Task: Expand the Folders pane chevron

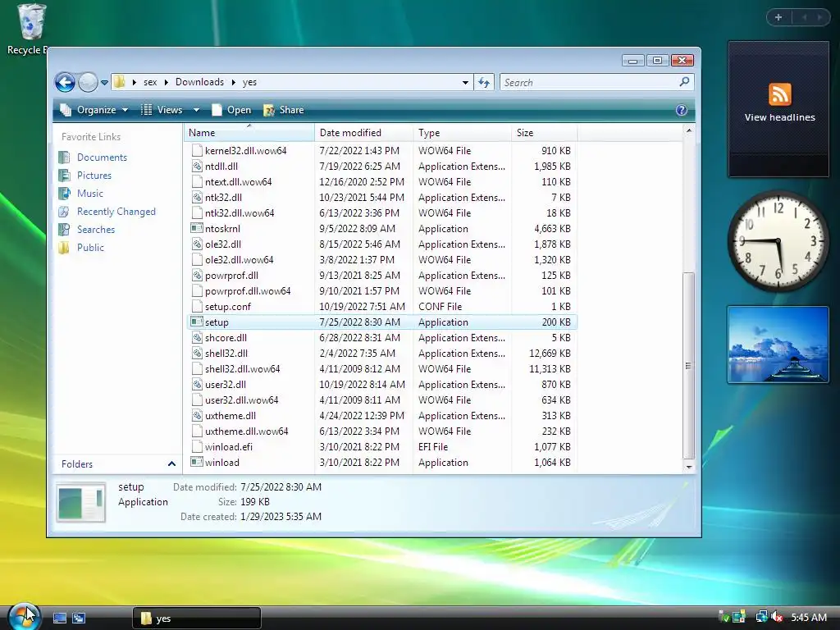Action: [171, 464]
